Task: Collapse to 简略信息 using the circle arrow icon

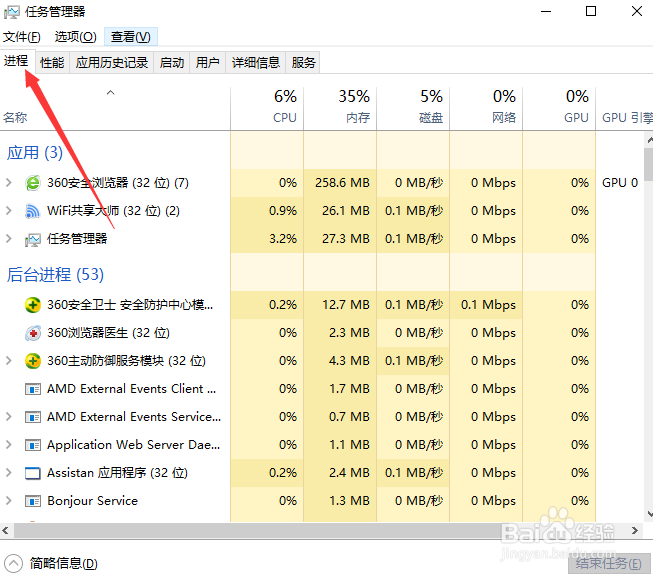Action: [13, 564]
